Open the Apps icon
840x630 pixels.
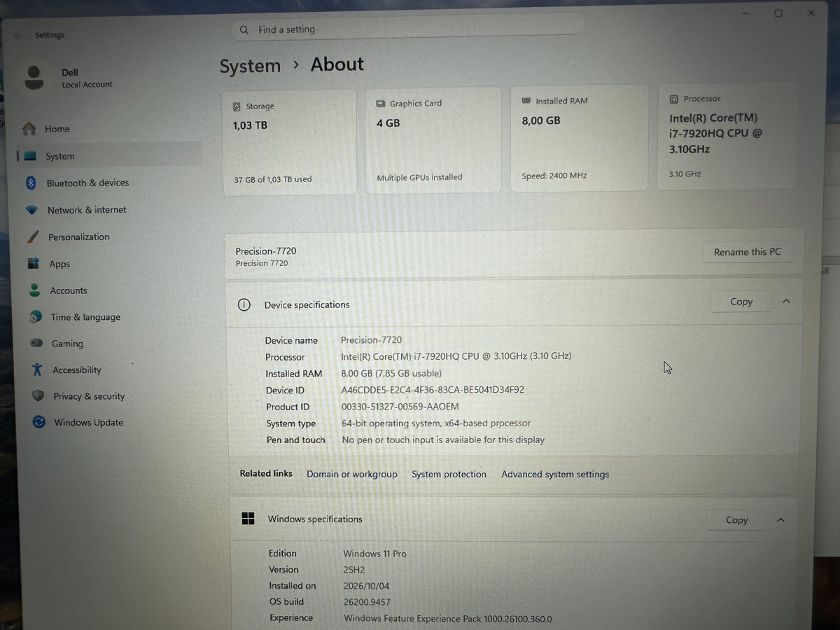click(x=33, y=264)
